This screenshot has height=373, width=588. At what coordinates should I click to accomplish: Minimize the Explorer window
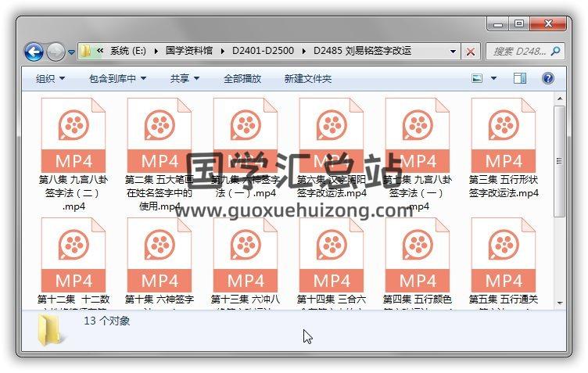tap(498, 24)
